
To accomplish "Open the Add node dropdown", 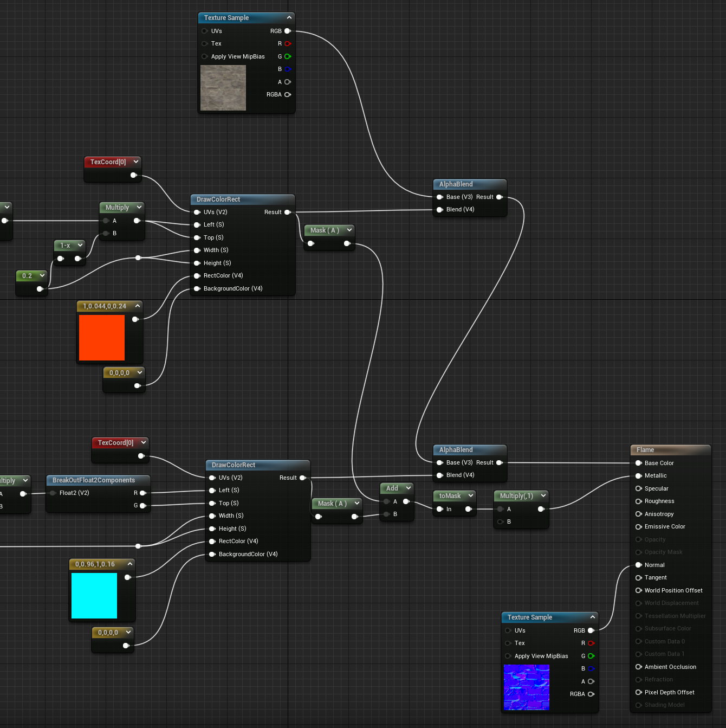I will point(407,488).
